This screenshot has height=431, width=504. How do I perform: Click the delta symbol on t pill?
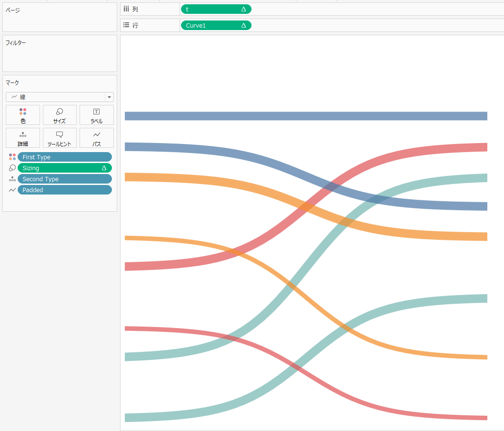(243, 10)
